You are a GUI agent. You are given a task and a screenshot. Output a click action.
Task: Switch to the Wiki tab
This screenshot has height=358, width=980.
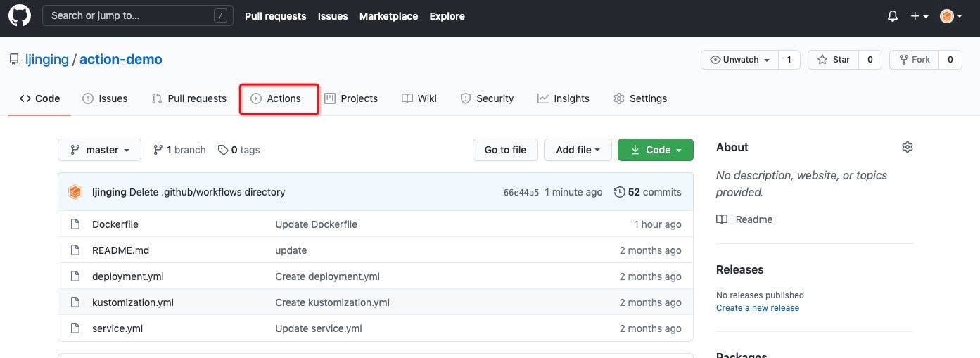tap(419, 98)
